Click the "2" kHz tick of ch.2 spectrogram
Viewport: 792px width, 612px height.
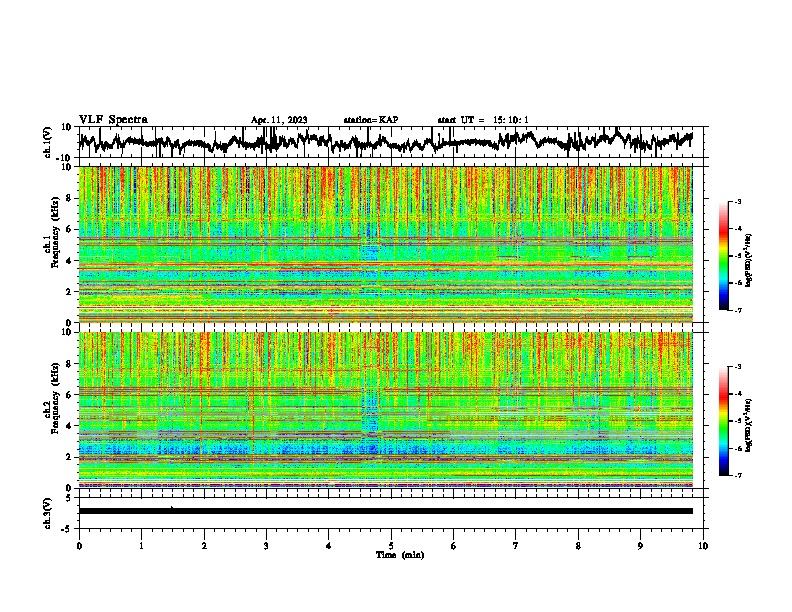69,457
